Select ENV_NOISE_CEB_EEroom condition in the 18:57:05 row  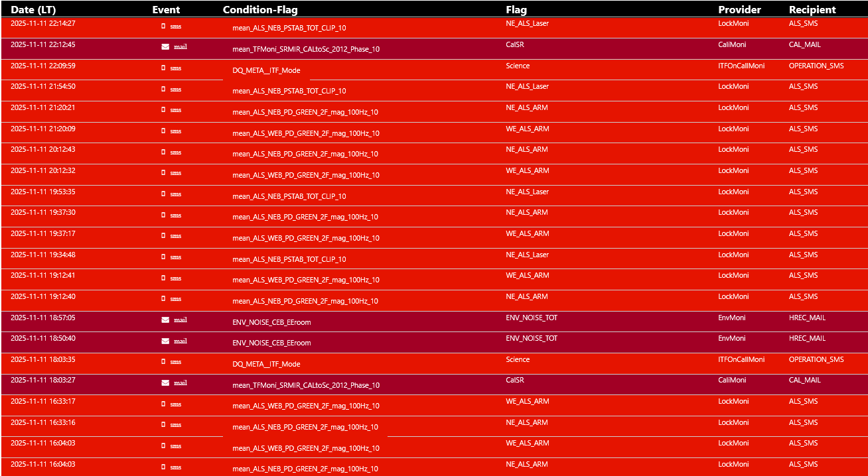pos(271,322)
